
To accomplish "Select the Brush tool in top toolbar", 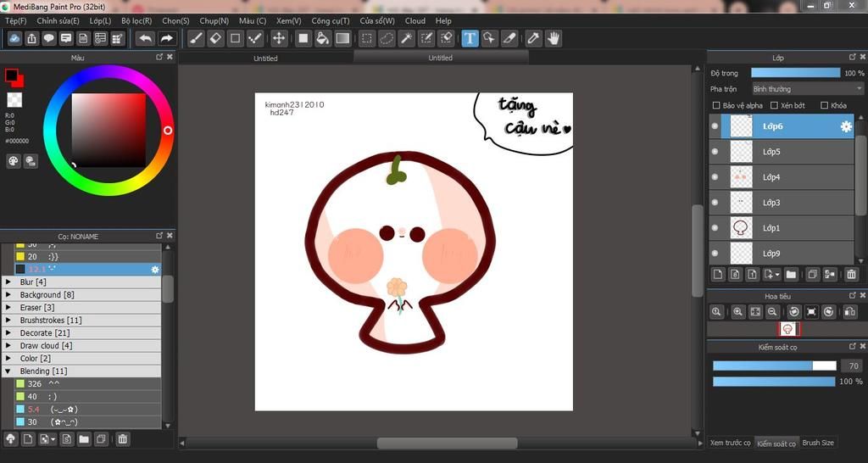I will (196, 38).
